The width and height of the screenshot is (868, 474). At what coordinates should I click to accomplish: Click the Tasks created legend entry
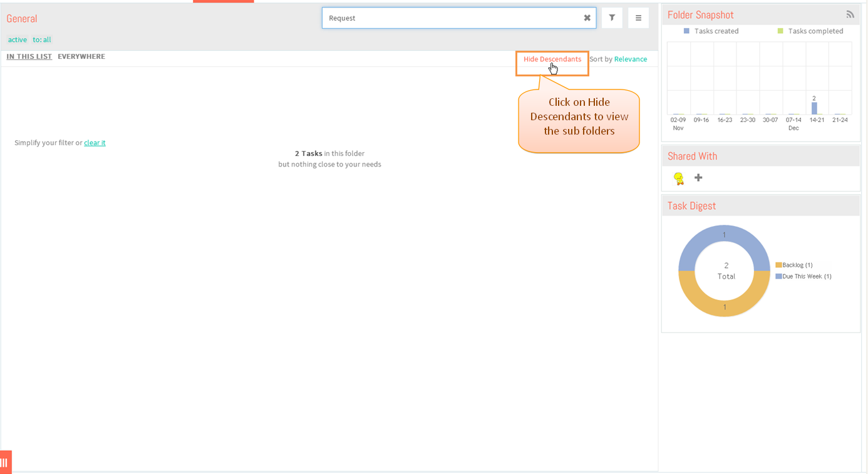pyautogui.click(x=711, y=31)
